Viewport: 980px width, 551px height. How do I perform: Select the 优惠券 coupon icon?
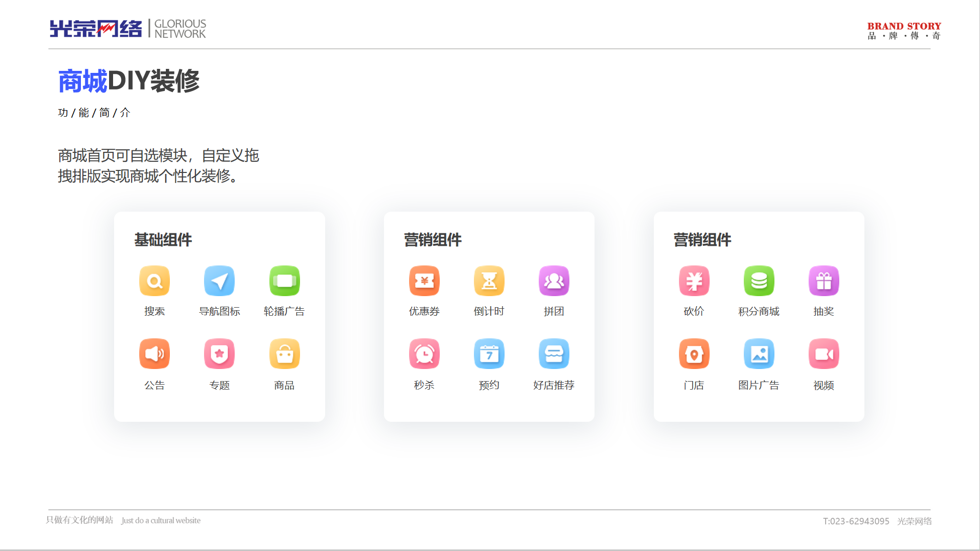(424, 281)
